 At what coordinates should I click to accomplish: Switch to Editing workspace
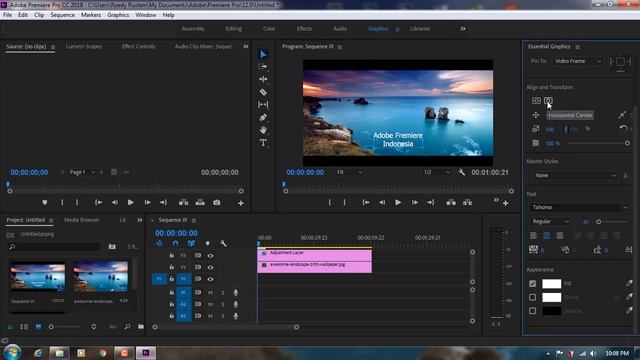[x=233, y=29]
